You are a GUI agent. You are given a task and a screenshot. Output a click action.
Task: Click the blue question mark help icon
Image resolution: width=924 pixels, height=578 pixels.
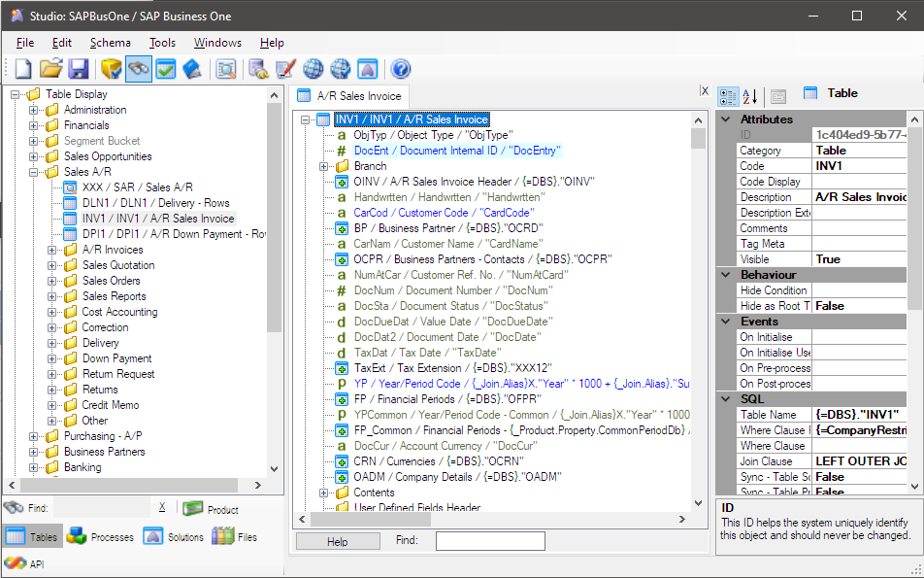click(400, 69)
